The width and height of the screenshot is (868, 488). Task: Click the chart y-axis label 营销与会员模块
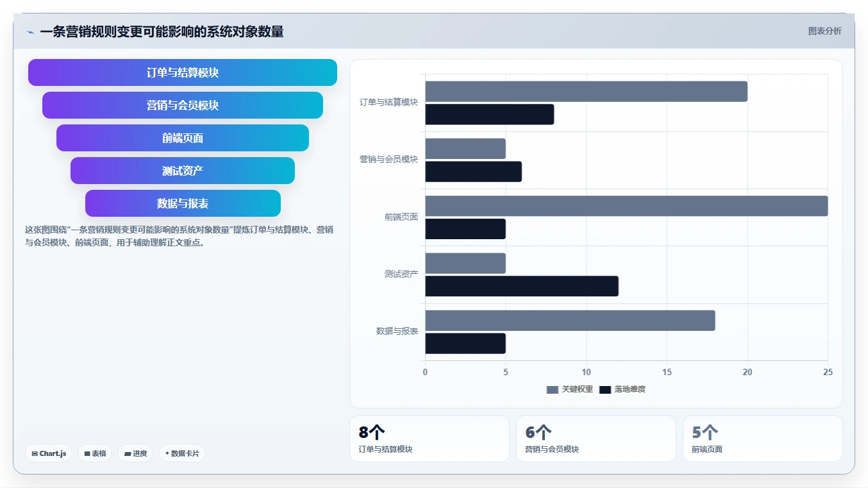388,159
